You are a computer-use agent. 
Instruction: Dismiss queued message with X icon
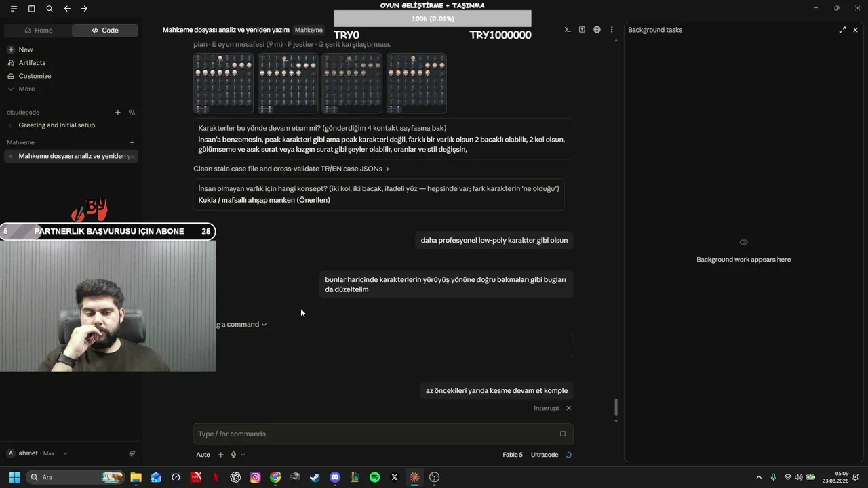(x=568, y=408)
